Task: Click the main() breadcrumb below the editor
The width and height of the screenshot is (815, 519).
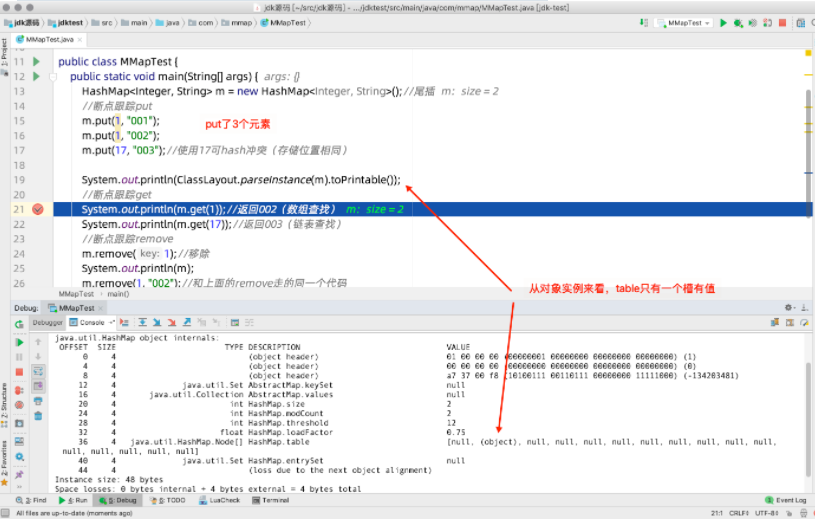Action: pyautogui.click(x=118, y=294)
